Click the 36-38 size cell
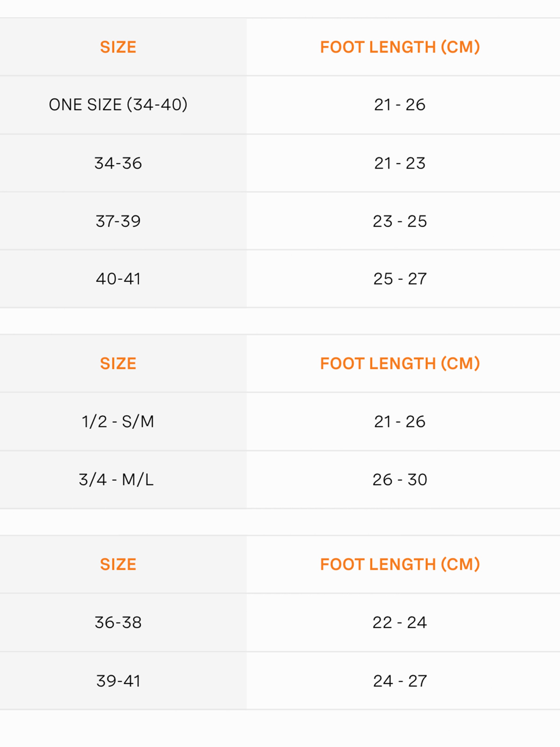The height and width of the screenshot is (747, 560). pyautogui.click(x=118, y=622)
